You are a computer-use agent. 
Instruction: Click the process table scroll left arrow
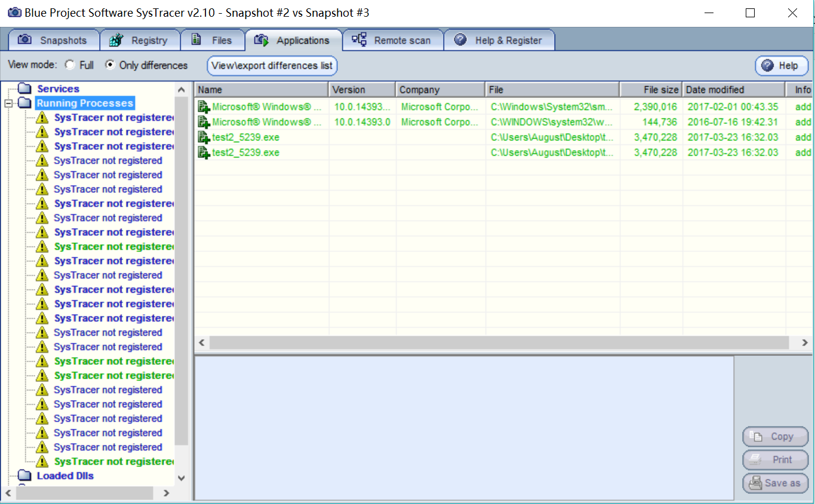(202, 343)
